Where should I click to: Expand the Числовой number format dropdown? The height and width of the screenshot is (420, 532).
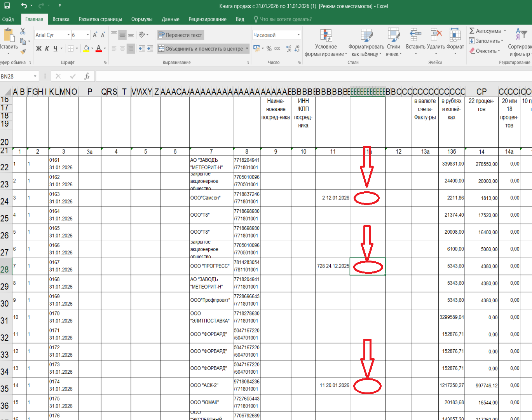298,35
